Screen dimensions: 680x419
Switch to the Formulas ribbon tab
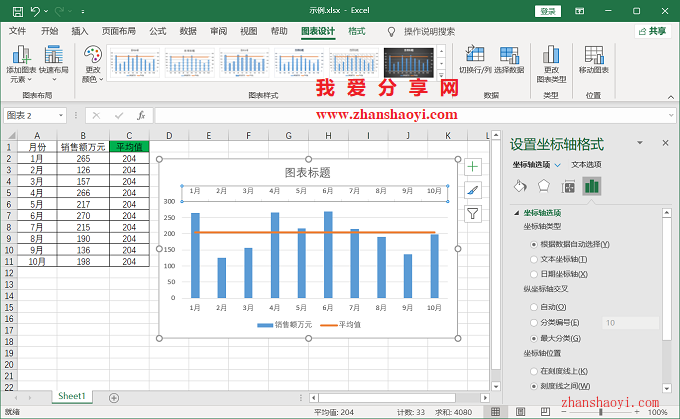point(158,31)
